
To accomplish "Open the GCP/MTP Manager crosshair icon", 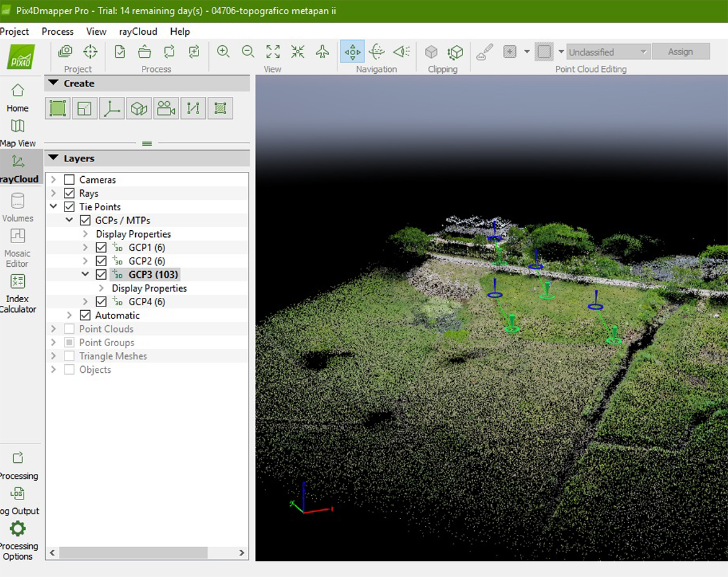I will (91, 52).
